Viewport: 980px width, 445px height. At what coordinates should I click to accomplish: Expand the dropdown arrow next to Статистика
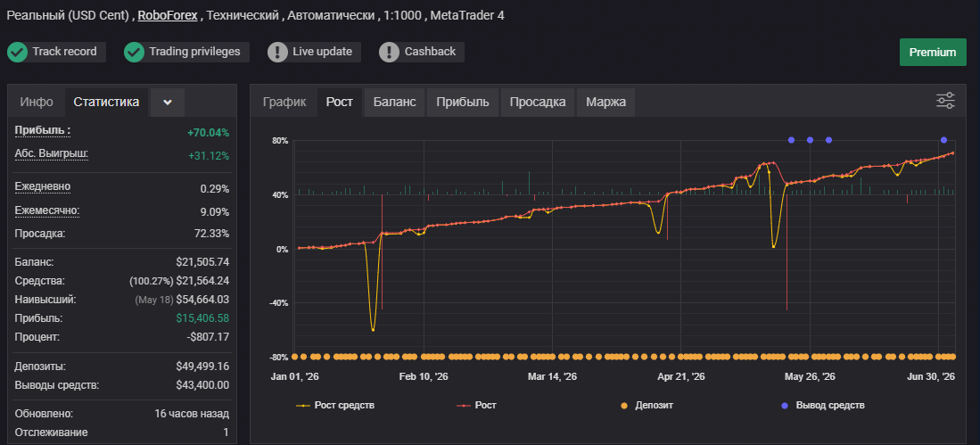pyautogui.click(x=167, y=103)
